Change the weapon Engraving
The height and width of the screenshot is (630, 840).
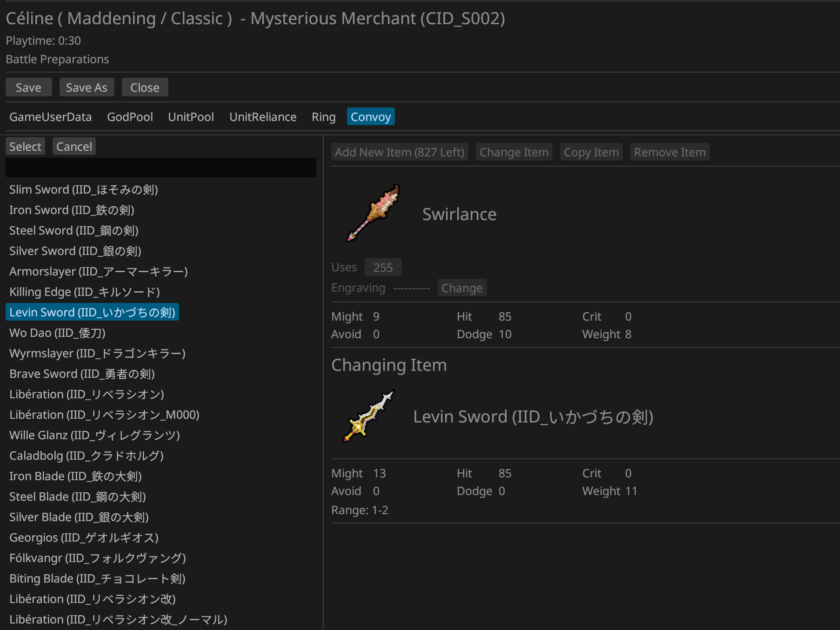click(x=461, y=288)
